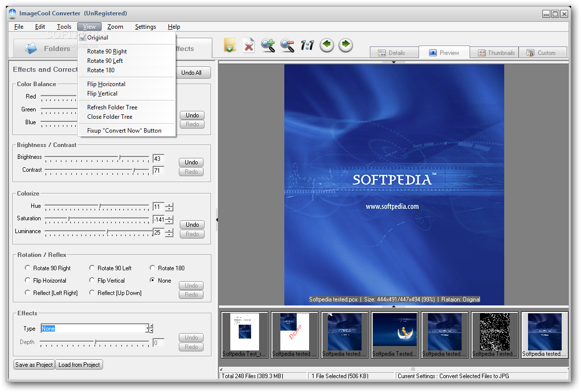Click the Brightness value field showing 43
This screenshot has width=581, height=392.
coord(158,159)
